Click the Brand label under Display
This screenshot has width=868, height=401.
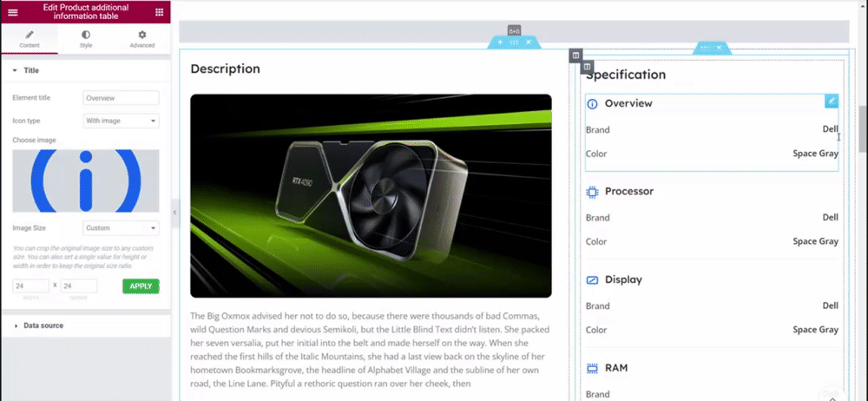tap(598, 306)
